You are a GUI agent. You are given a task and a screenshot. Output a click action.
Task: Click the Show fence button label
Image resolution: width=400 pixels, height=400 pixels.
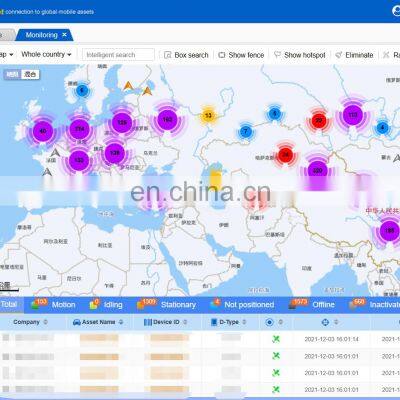pyautogui.click(x=246, y=55)
